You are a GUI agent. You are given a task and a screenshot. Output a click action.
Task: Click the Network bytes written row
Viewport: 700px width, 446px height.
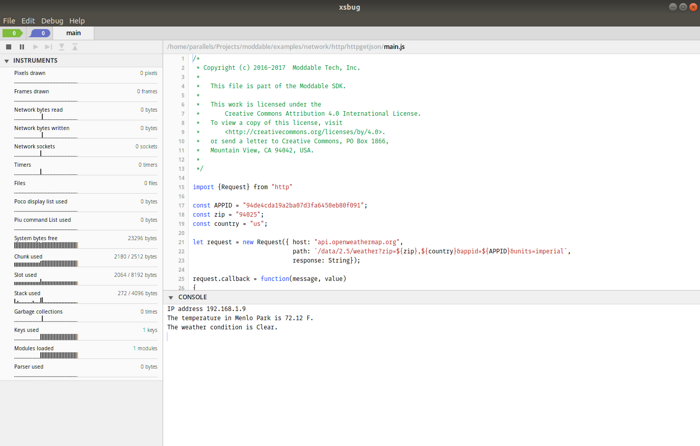pos(85,131)
